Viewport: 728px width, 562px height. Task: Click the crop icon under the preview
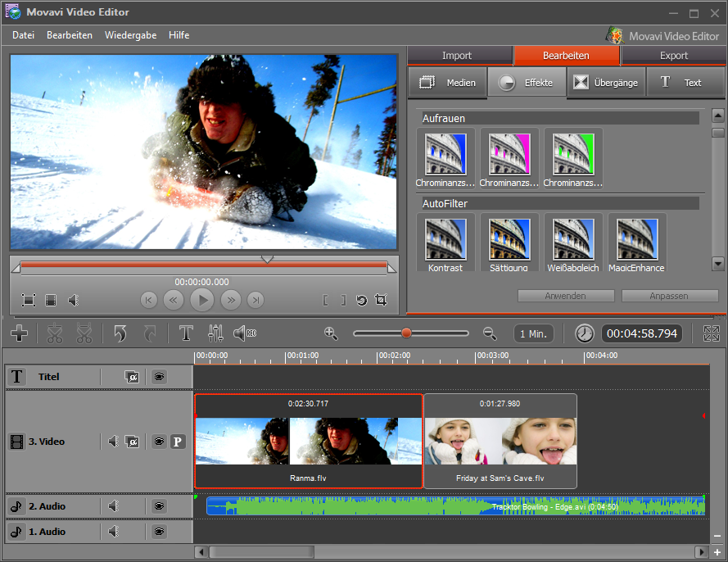tap(380, 300)
